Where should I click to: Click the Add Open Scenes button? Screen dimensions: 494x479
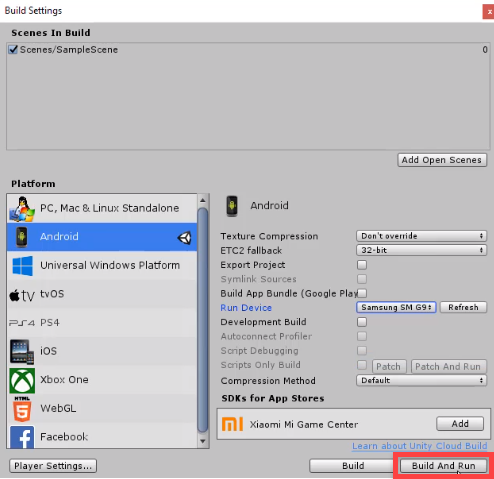click(x=442, y=160)
